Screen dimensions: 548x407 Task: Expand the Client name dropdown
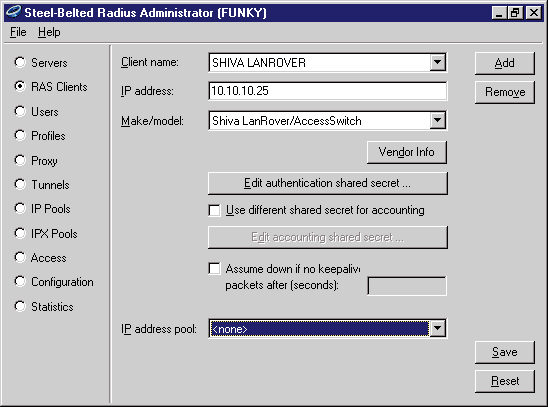437,63
